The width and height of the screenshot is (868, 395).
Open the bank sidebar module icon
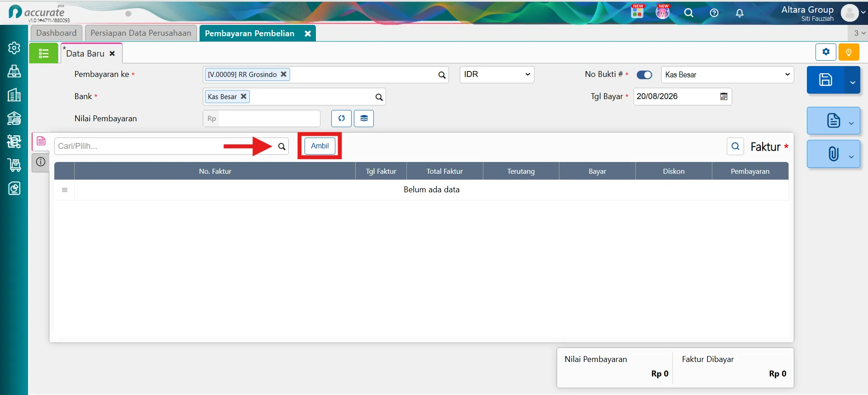point(14,118)
